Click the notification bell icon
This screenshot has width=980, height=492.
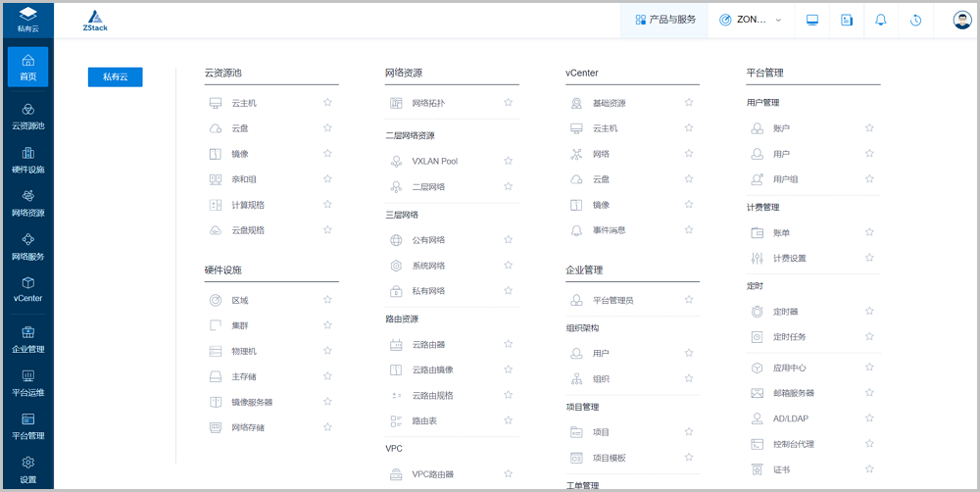[x=880, y=20]
